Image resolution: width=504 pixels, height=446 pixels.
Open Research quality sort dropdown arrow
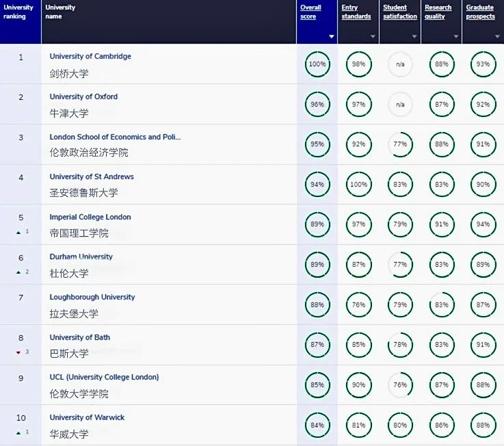coord(455,37)
